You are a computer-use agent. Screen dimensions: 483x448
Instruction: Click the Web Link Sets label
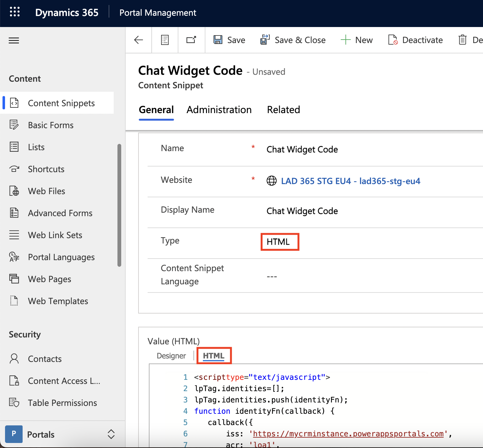[x=55, y=235]
